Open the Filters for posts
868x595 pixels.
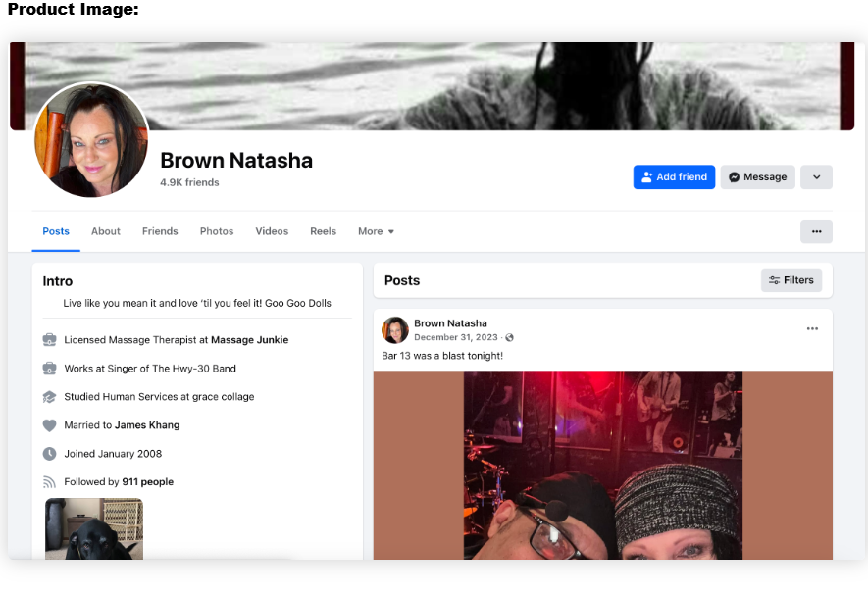pos(791,280)
